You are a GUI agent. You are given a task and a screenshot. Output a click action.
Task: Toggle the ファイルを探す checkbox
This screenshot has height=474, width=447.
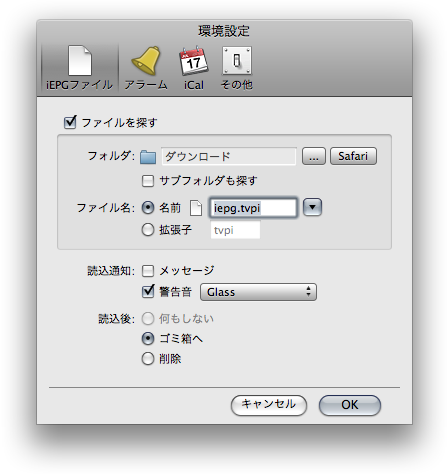point(70,122)
